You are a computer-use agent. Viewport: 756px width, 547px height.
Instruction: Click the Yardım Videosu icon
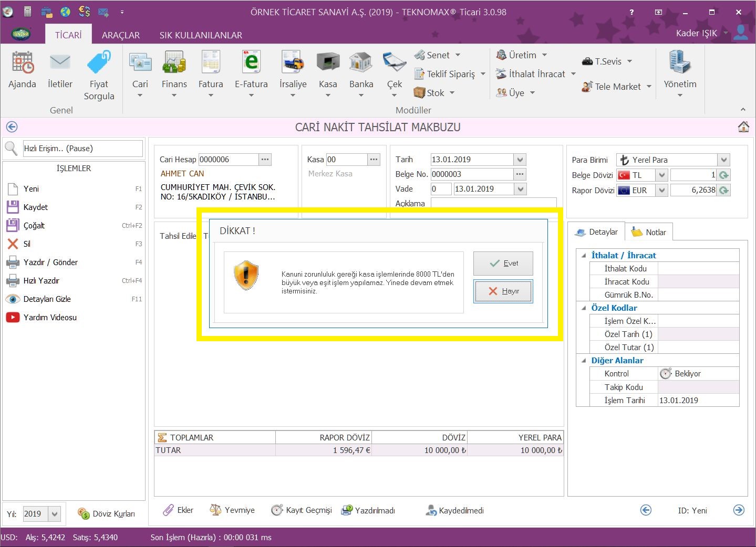13,318
